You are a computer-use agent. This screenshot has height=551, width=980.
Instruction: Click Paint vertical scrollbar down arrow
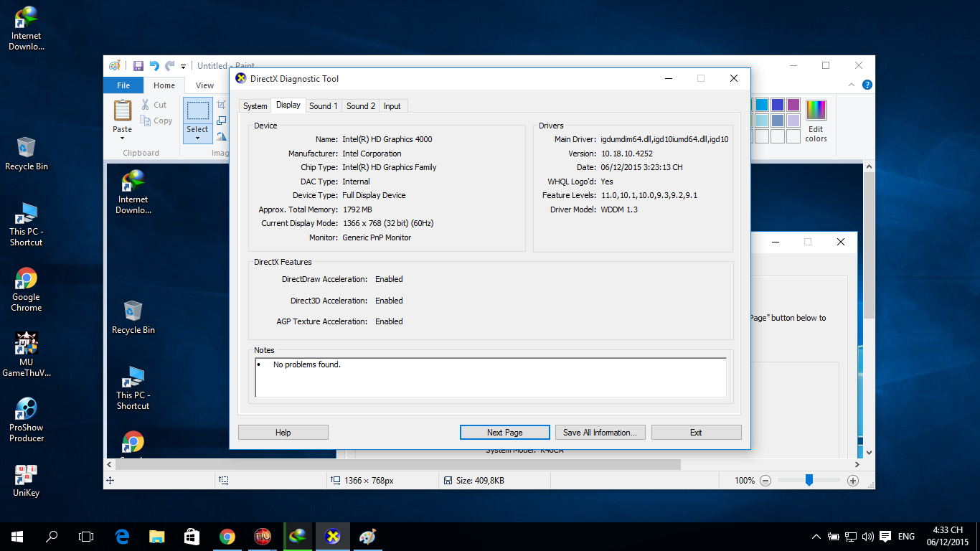click(870, 453)
